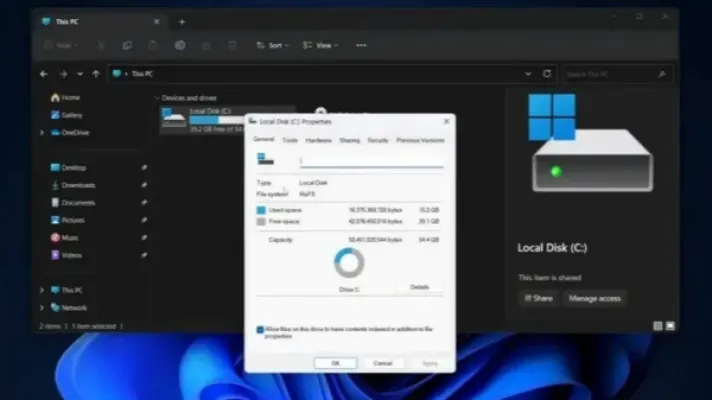Open the recent locations dropdown arrow
This screenshot has height=400, width=712.
point(80,74)
